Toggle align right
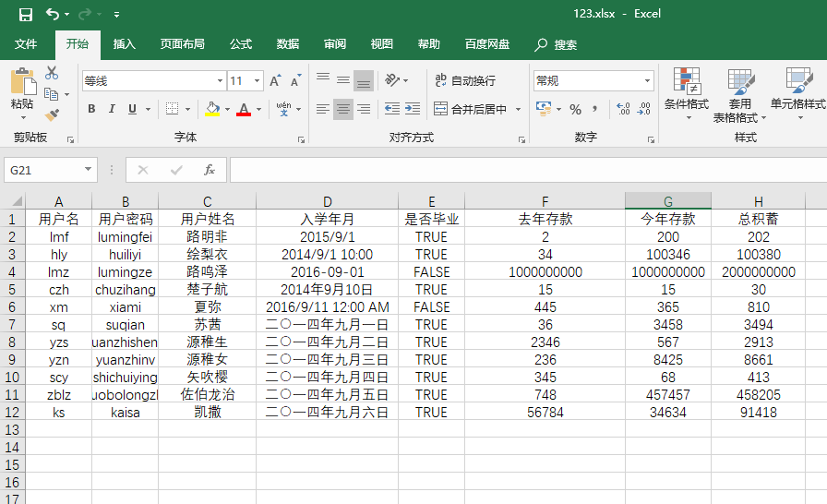The height and width of the screenshot is (504, 827). pyautogui.click(x=364, y=109)
